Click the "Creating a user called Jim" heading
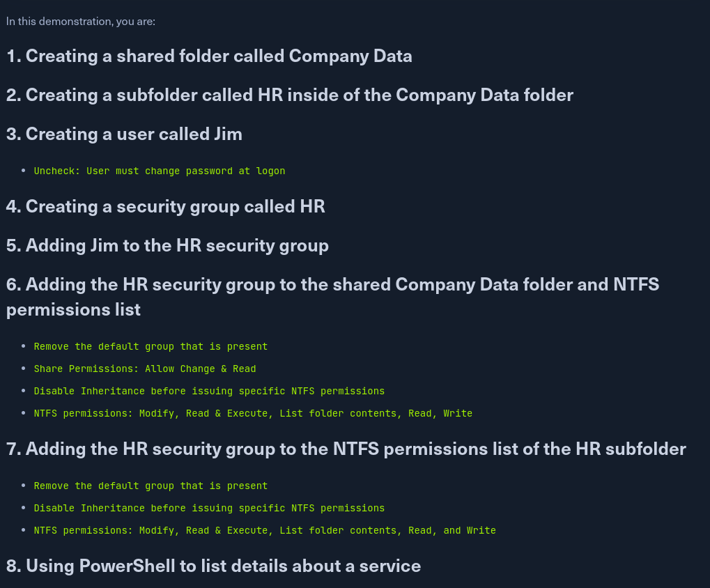710x588 pixels. click(x=124, y=134)
